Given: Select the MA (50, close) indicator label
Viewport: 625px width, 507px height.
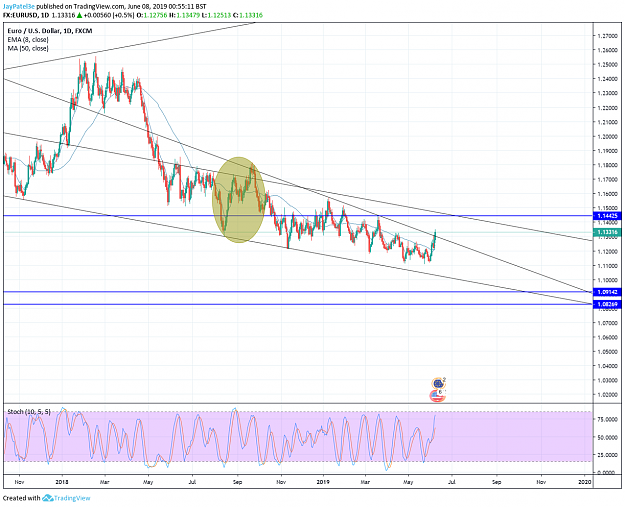Looking at the screenshot, I should (28, 48).
